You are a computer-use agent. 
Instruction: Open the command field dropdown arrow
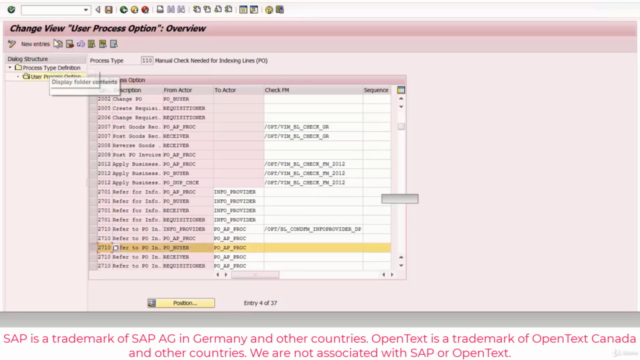coord(86,10)
